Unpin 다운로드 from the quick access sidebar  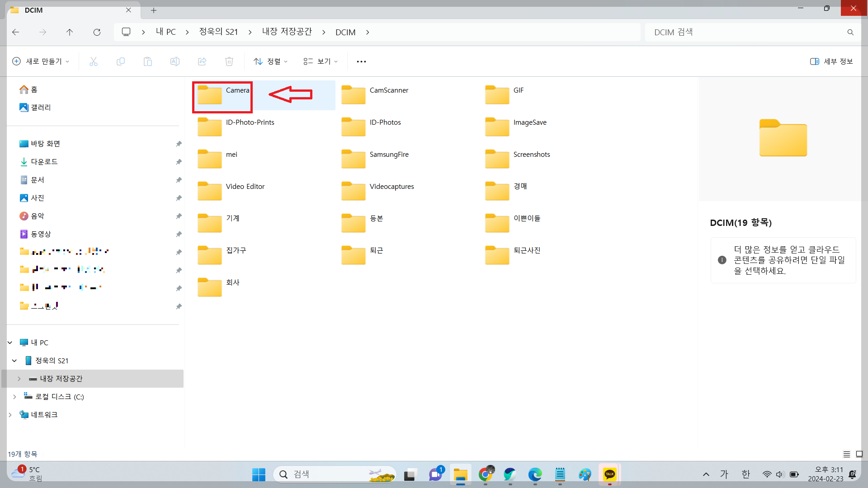[x=179, y=162]
